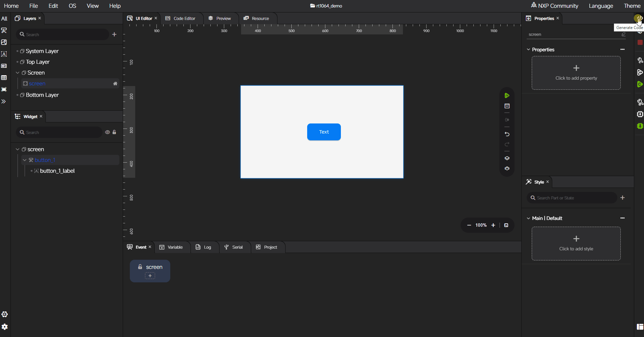Expand more widget categories with double chevron
This screenshot has height=337, width=644.
4,102
